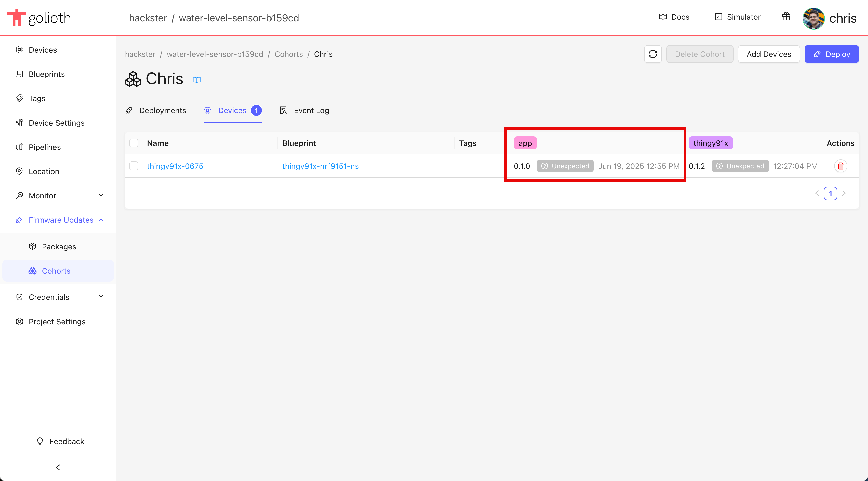Select the Devices tab
868x481 pixels.
pos(233,110)
